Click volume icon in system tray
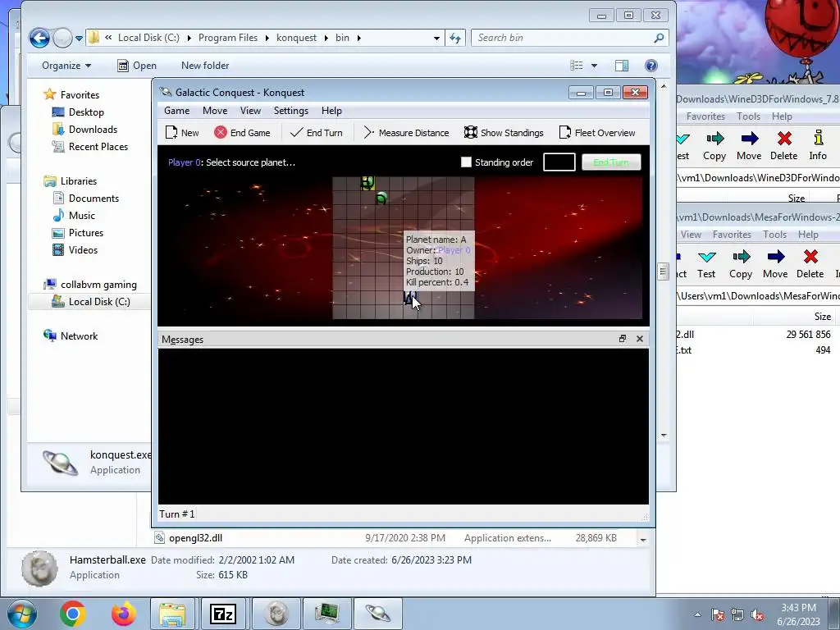The width and height of the screenshot is (840, 630). tap(757, 614)
